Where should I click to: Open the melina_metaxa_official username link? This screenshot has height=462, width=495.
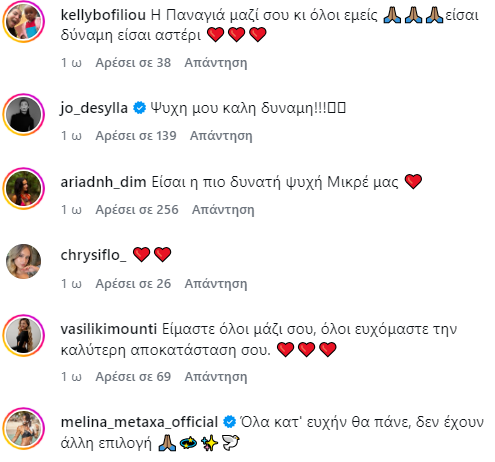click(139, 422)
